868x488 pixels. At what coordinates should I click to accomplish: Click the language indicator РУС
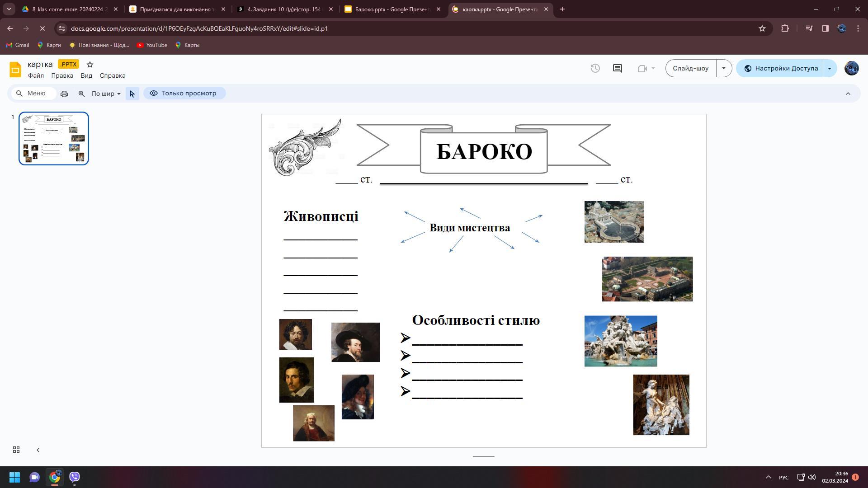(x=784, y=478)
